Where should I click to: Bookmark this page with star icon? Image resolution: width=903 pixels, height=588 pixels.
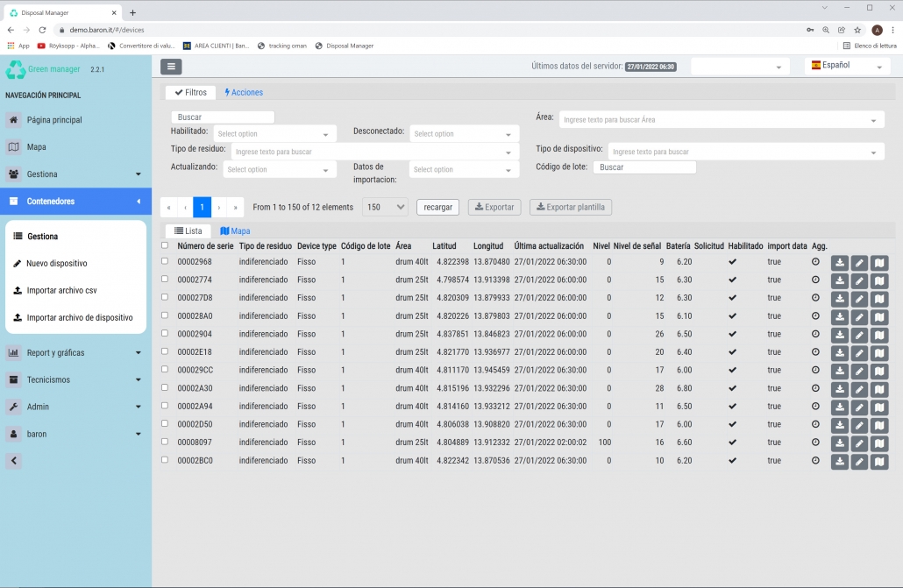[x=857, y=30]
